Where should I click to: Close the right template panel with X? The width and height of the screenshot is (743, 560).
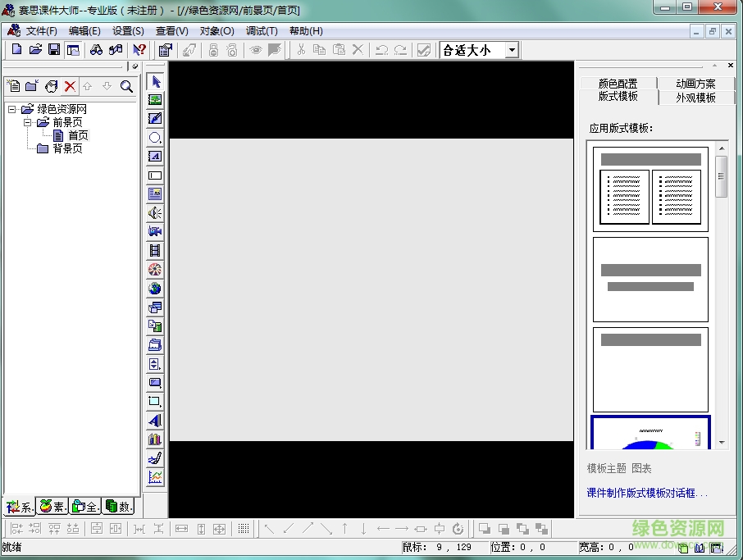point(730,66)
